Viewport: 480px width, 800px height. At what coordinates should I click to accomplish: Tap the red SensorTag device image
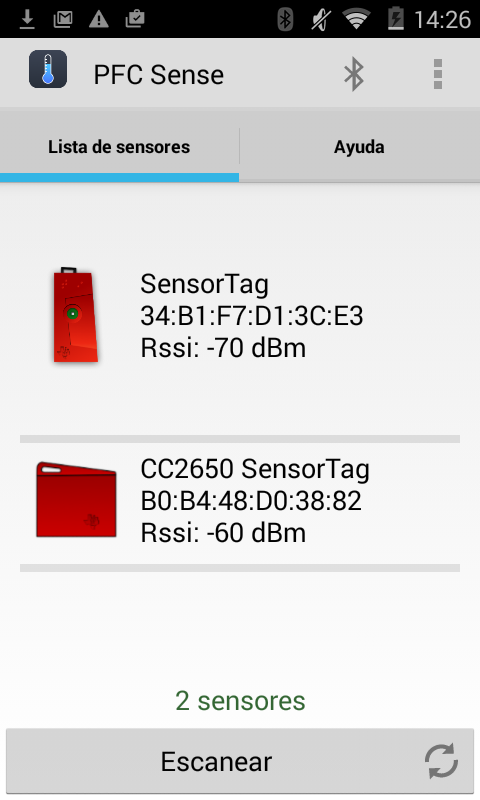75,315
